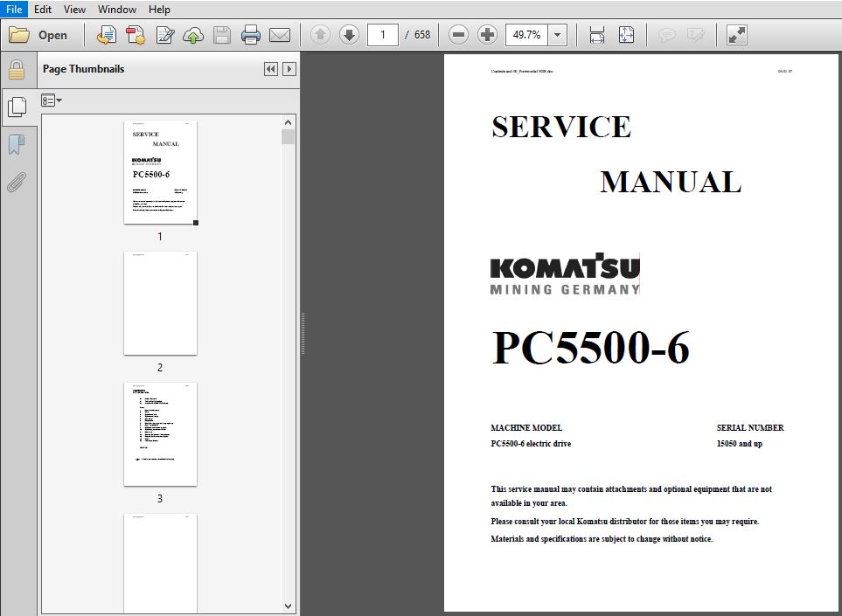Open the Attachments paperclip panel icon

tap(17, 182)
